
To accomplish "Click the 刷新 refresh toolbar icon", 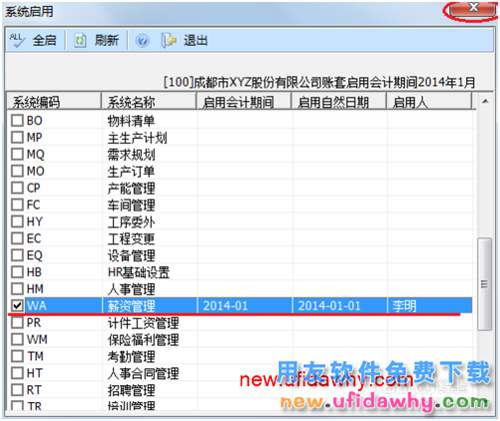I will [x=80, y=41].
